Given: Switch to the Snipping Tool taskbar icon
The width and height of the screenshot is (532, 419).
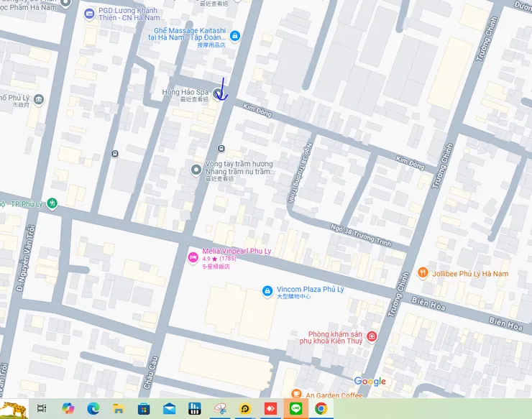Looking at the screenshot, I should click(x=220, y=408).
